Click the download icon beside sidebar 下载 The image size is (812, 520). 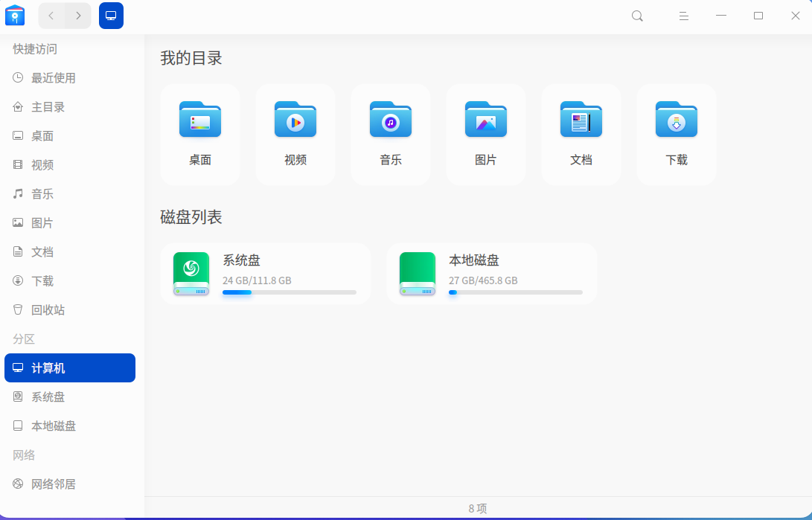click(x=18, y=280)
